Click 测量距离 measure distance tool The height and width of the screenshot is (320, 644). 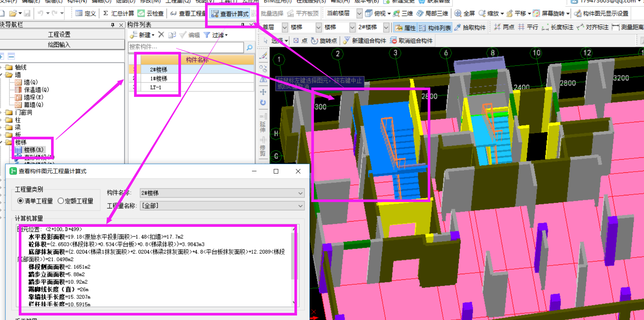627,27
